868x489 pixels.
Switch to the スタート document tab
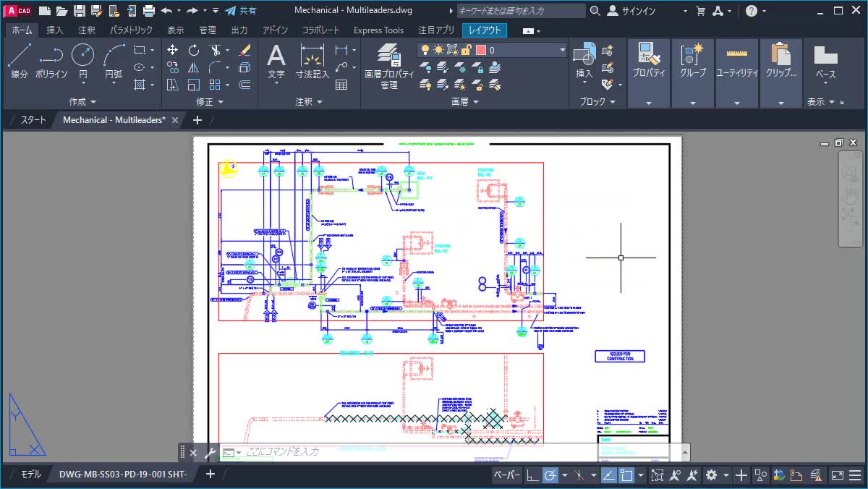click(33, 120)
